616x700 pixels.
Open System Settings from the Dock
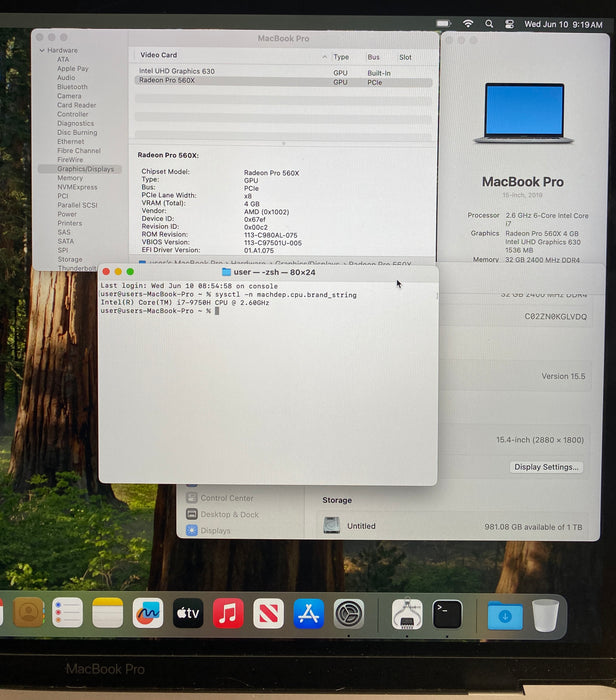click(x=349, y=614)
